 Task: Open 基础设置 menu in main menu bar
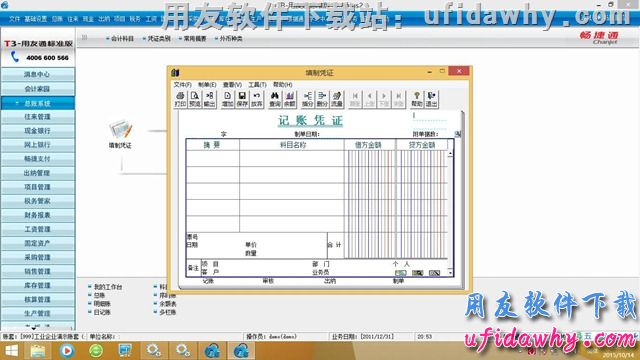pos(36,19)
